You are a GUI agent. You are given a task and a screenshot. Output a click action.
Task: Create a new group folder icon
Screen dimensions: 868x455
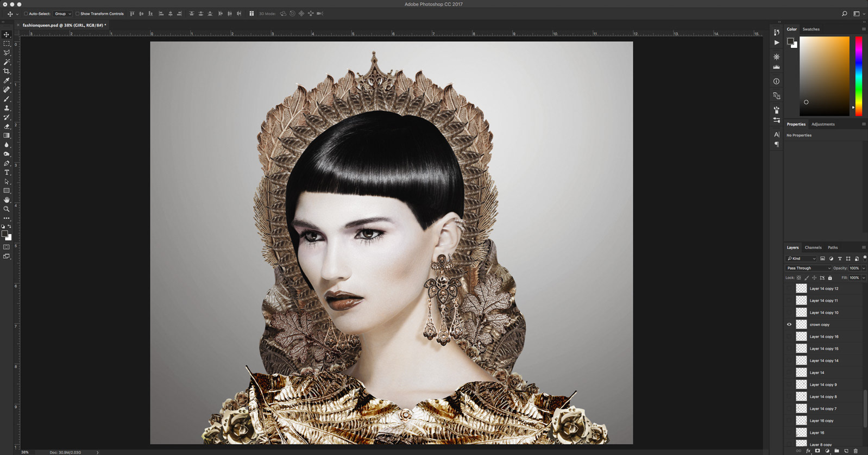836,451
